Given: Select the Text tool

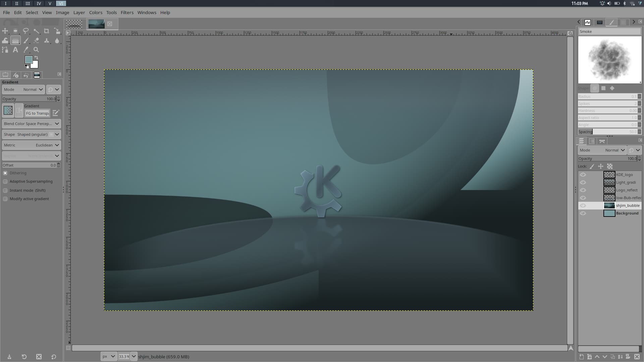Looking at the screenshot, I should (x=15, y=50).
